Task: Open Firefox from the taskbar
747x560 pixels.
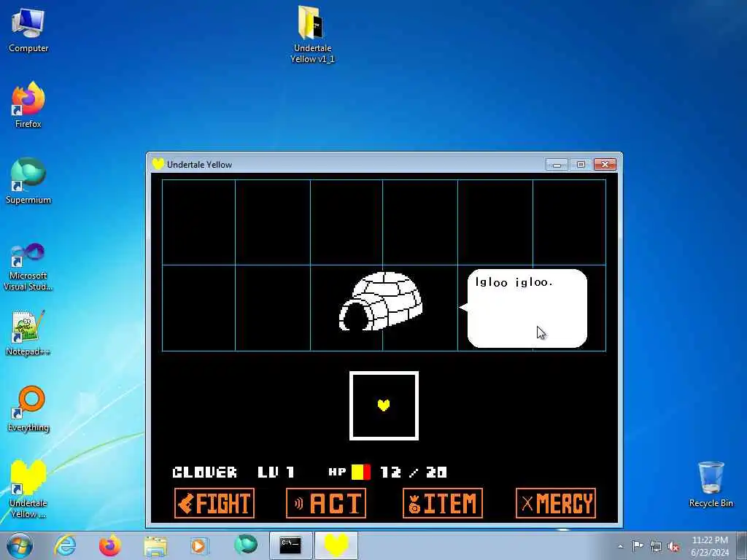Action: click(x=110, y=545)
